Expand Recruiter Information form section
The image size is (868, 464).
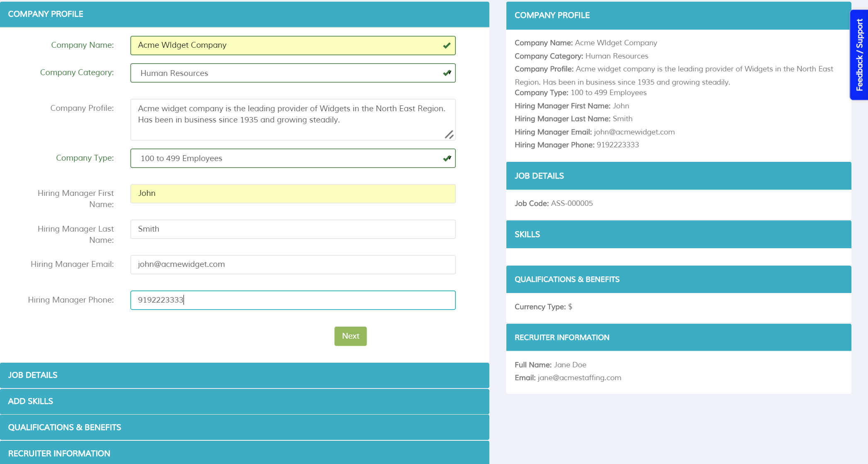click(x=244, y=453)
